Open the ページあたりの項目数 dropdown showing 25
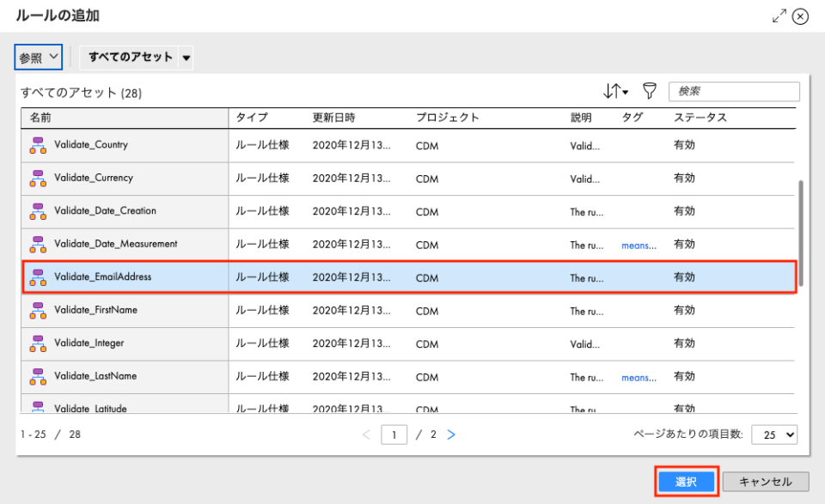This screenshot has height=504, width=825. point(773,434)
